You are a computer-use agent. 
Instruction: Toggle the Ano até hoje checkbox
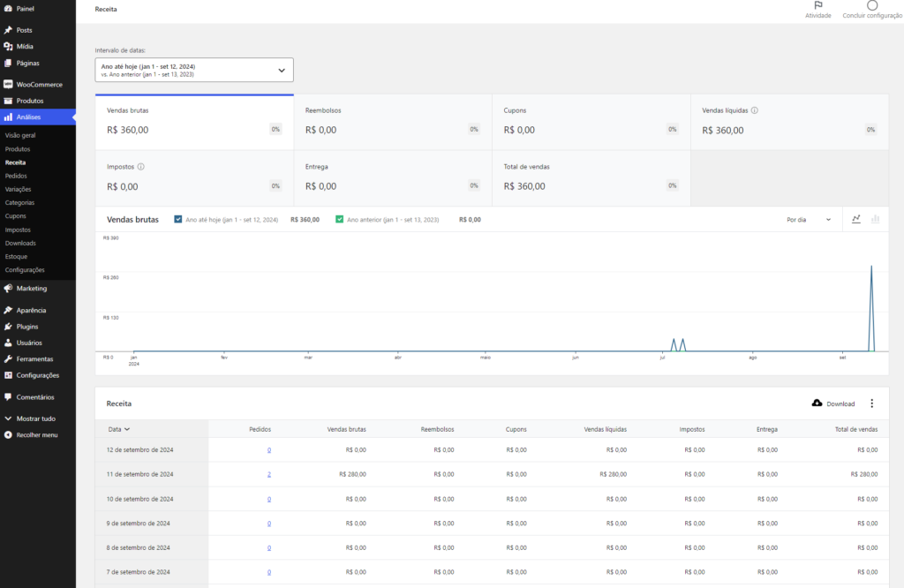pos(178,219)
